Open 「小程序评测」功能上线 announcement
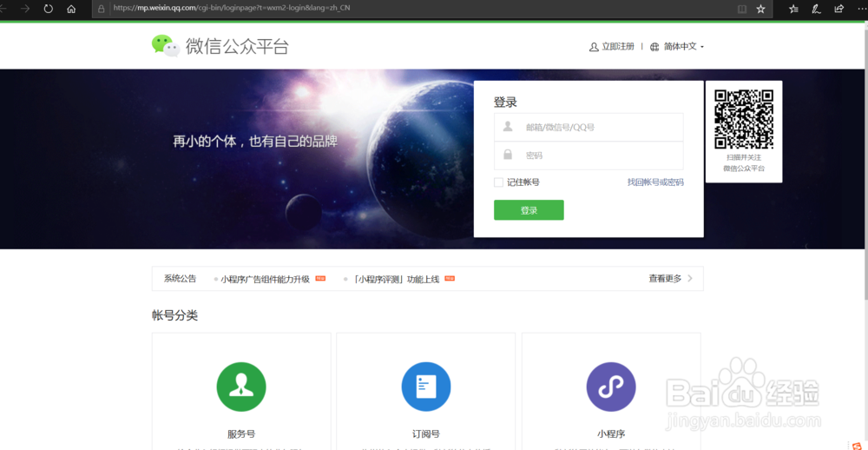The height and width of the screenshot is (450, 868). [397, 280]
